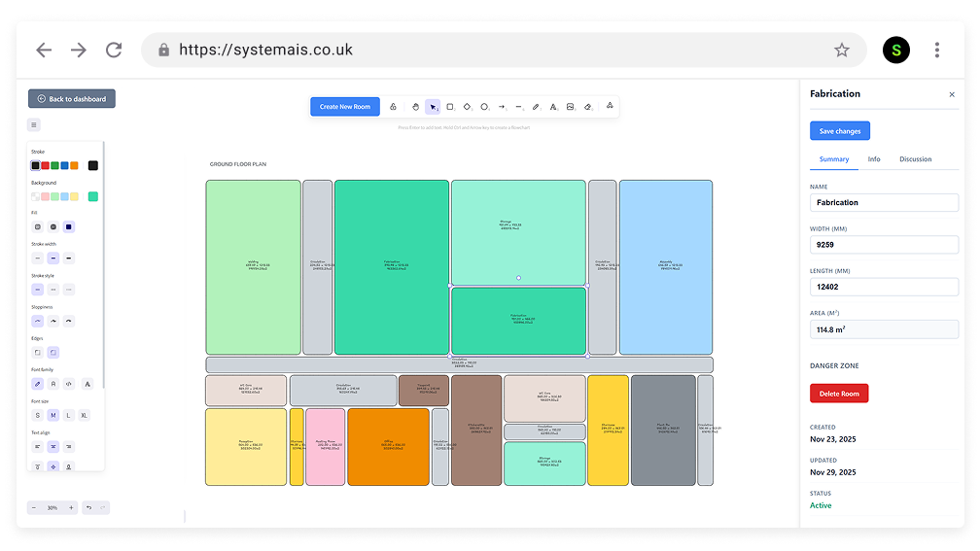Select the Hand pan tool

416,107
